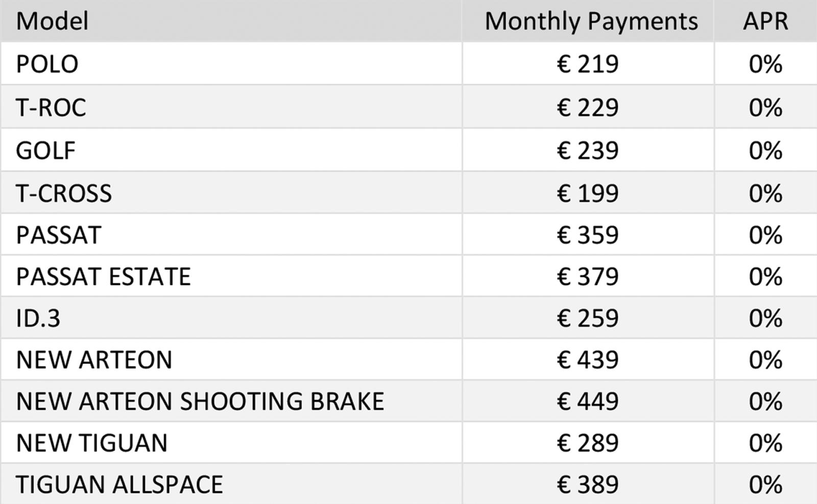The image size is (817, 504).
Task: Click the Model column header
Action: (x=231, y=21)
